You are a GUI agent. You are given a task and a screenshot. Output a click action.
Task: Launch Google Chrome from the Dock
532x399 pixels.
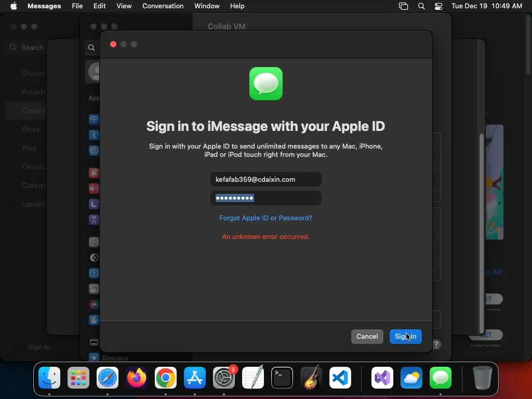(166, 377)
